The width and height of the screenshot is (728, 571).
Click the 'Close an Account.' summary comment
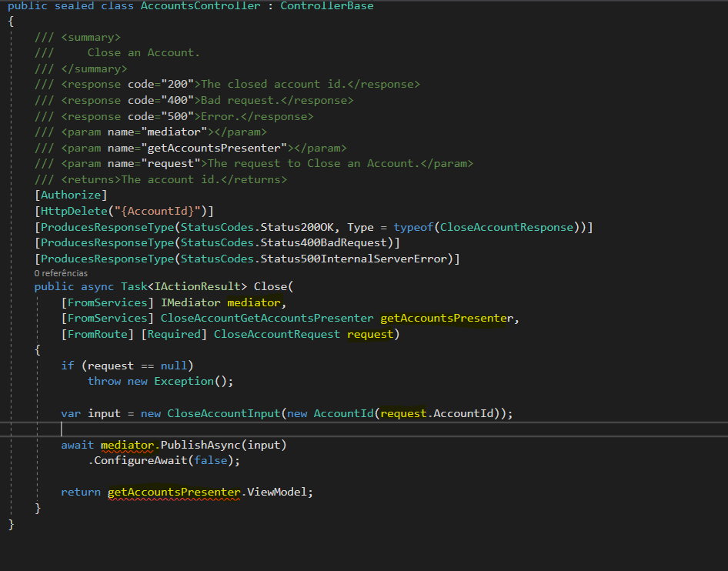click(x=143, y=53)
